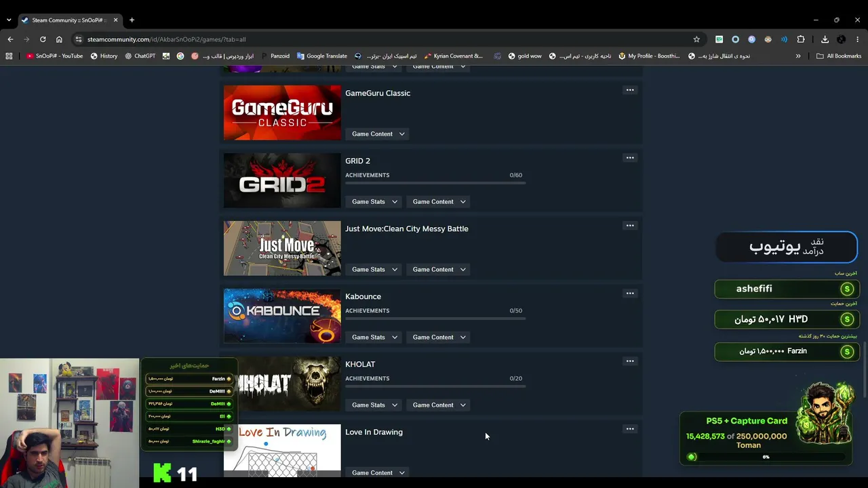Open the browser Downloads panel

(x=825, y=39)
